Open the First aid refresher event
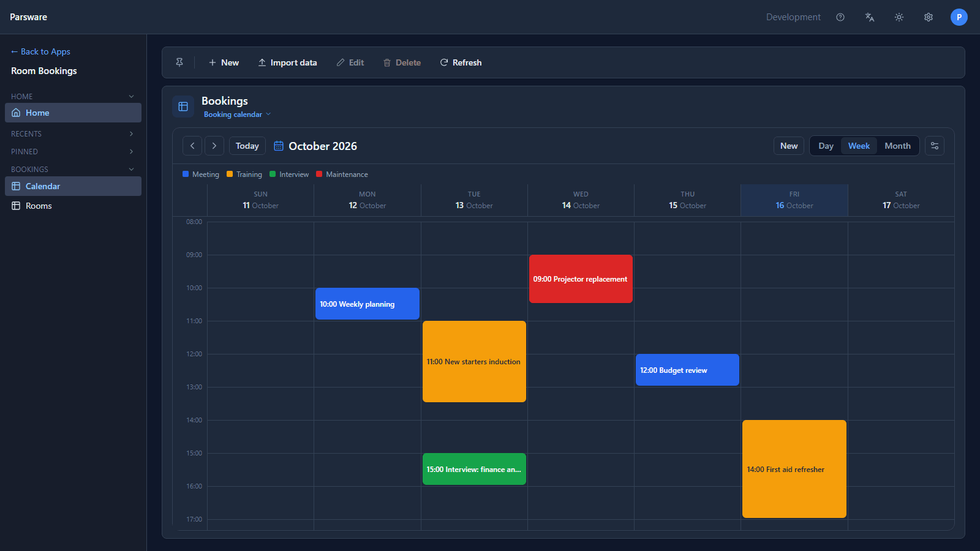Image resolution: width=980 pixels, height=551 pixels. (x=794, y=469)
